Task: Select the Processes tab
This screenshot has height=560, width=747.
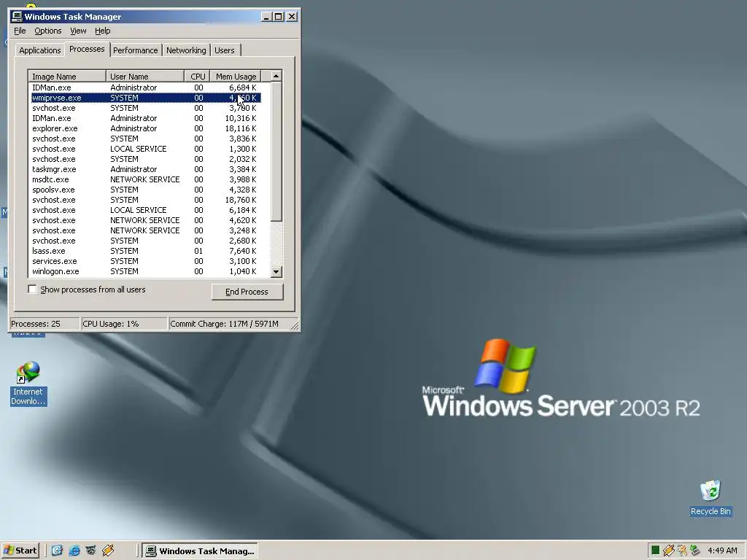Action: 87,49
